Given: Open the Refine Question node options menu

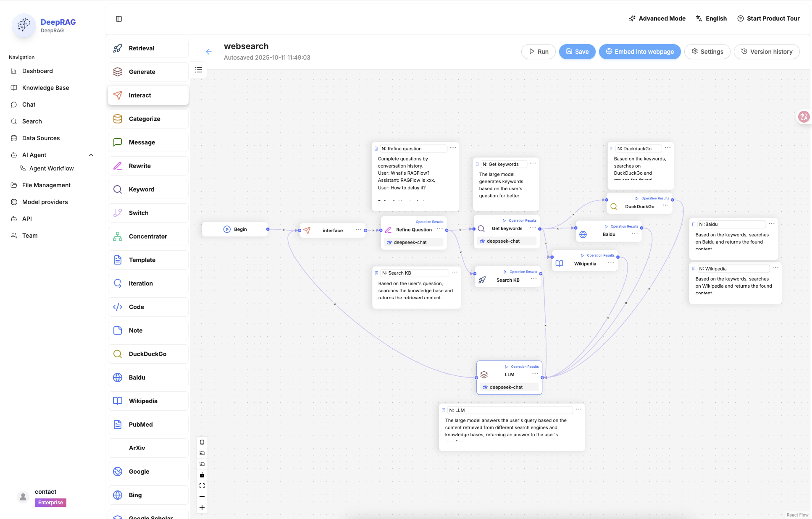Looking at the screenshot, I should (440, 229).
